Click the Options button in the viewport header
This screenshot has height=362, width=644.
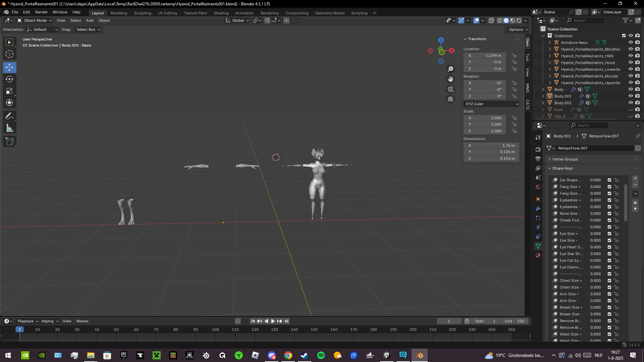pyautogui.click(x=518, y=29)
